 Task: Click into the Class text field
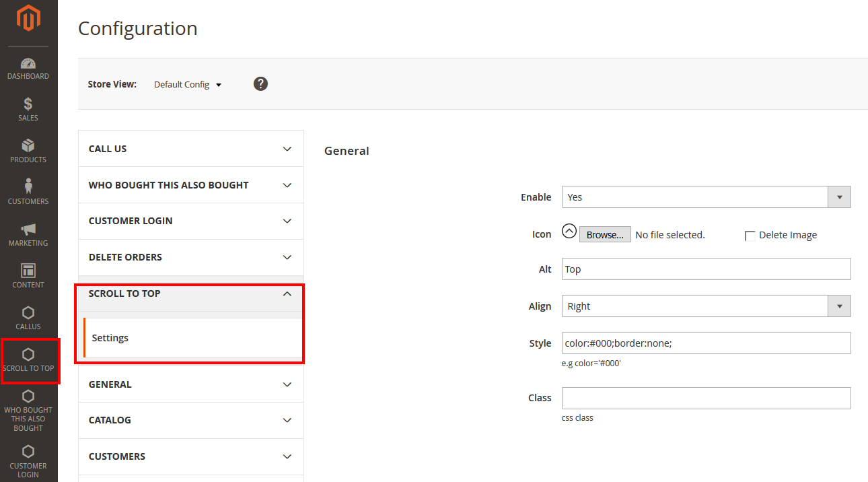point(705,398)
